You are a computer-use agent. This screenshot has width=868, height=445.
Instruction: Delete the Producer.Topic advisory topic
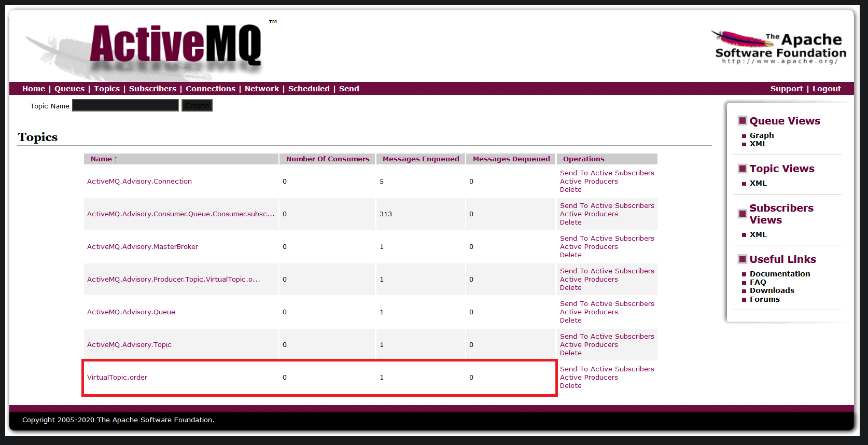[571, 288]
